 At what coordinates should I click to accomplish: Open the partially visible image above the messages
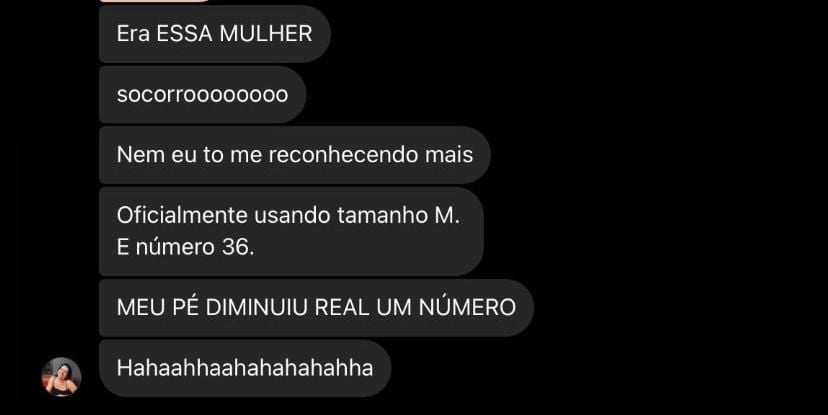[x=155, y=1]
